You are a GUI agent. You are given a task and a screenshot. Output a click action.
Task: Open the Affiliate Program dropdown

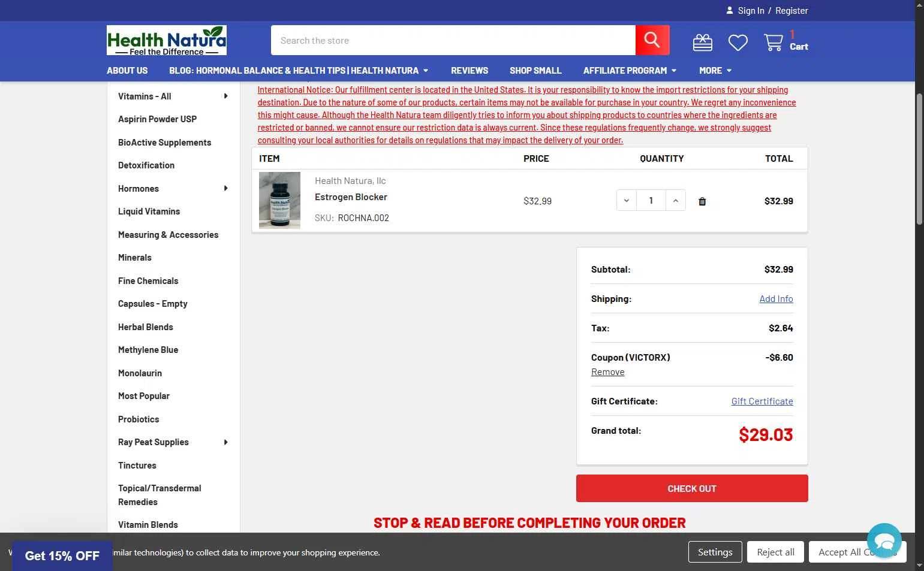(630, 71)
